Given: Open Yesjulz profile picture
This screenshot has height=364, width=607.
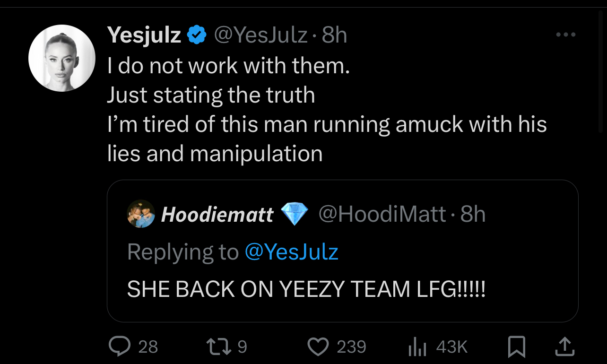Looking at the screenshot, I should 61,58.
